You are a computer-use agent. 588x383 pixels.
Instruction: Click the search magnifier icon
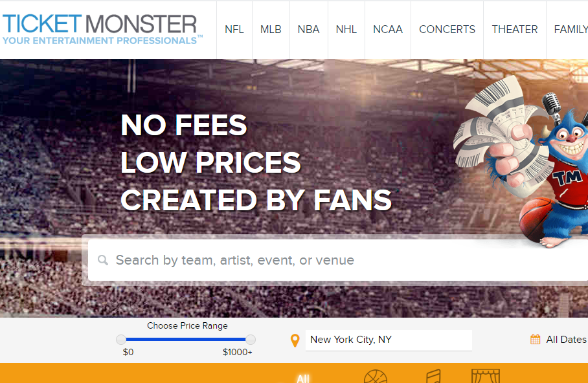[103, 260]
